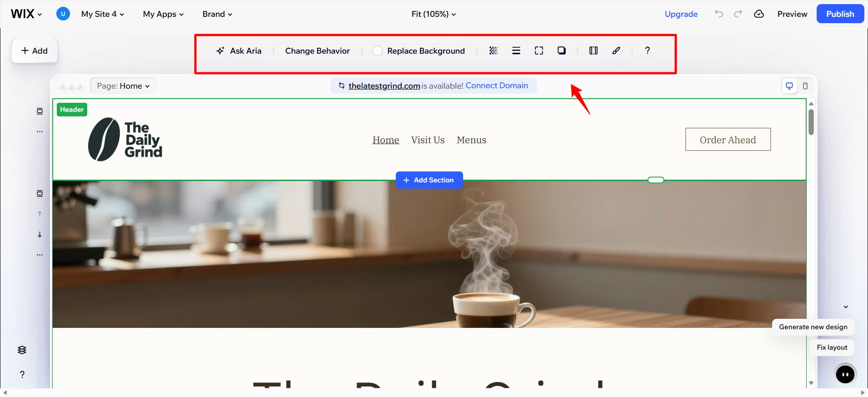This screenshot has height=397, width=868.
Task: Expand the My Apps menu
Action: (163, 14)
